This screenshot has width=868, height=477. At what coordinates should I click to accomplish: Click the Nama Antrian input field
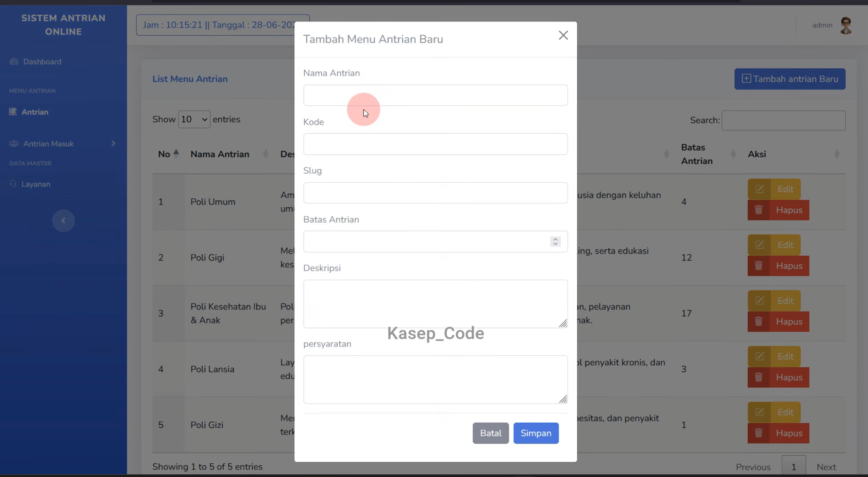[435, 95]
